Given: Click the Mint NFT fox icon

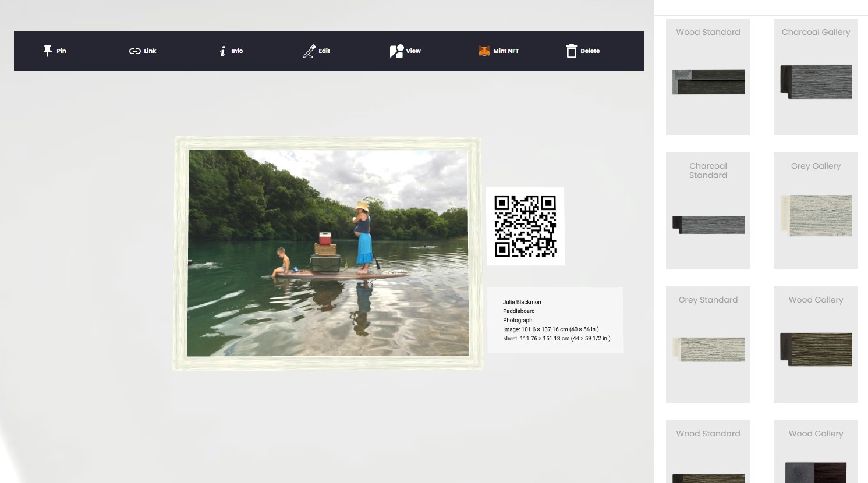Looking at the screenshot, I should coord(484,51).
